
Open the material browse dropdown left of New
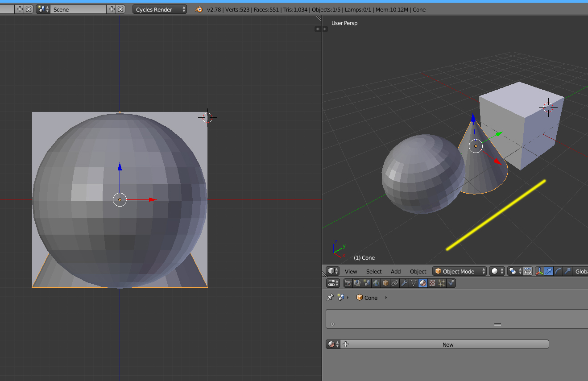tap(333, 344)
